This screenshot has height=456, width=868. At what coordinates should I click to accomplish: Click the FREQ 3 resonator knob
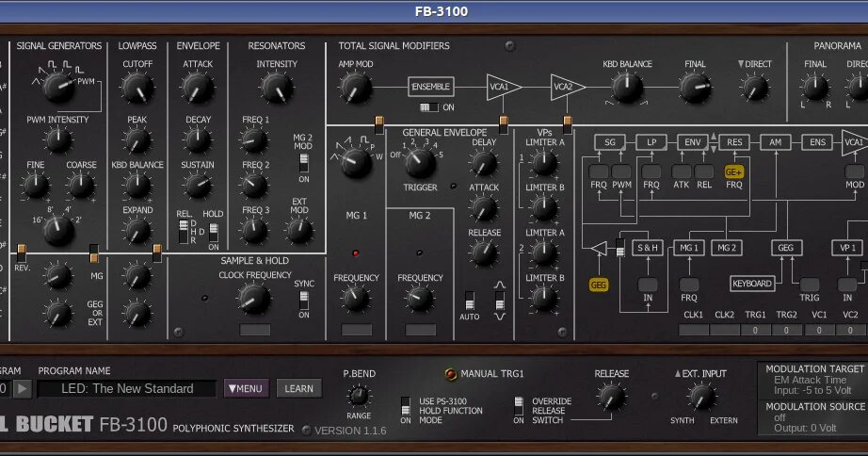point(254,231)
